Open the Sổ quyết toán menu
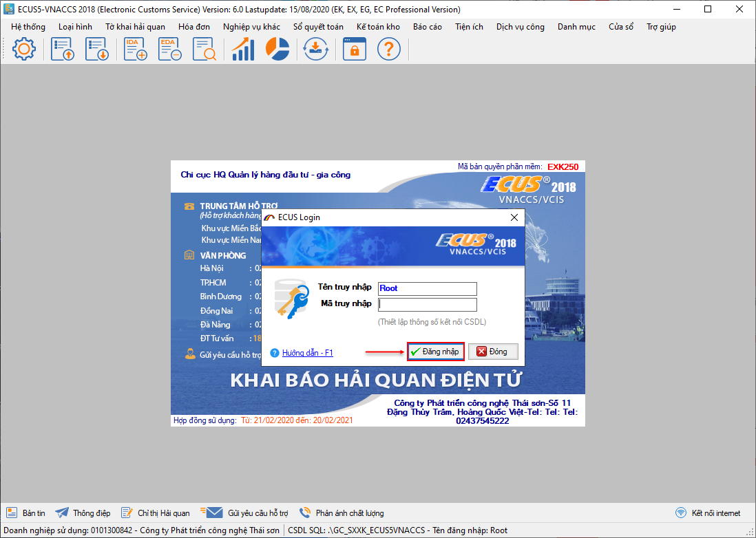This screenshot has width=756, height=538. pos(318,27)
